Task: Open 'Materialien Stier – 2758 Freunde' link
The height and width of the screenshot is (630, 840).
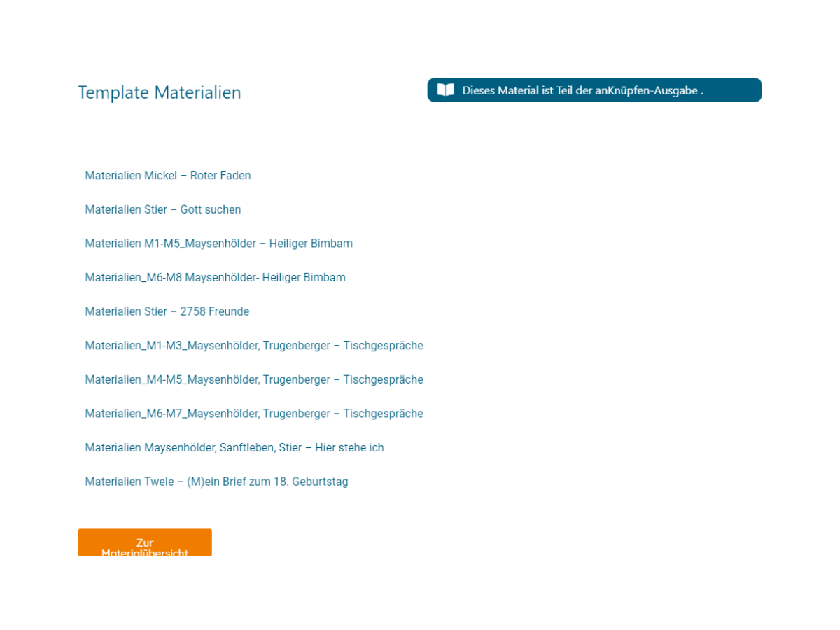Action: click(167, 311)
